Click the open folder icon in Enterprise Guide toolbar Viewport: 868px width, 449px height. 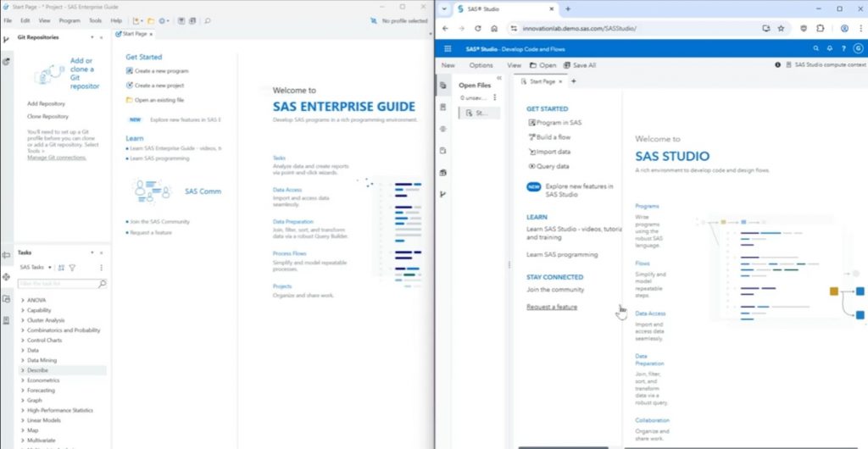151,20
